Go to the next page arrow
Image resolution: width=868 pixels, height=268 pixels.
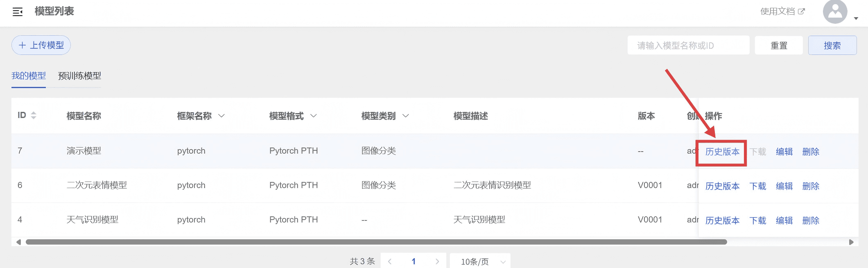pyautogui.click(x=437, y=261)
